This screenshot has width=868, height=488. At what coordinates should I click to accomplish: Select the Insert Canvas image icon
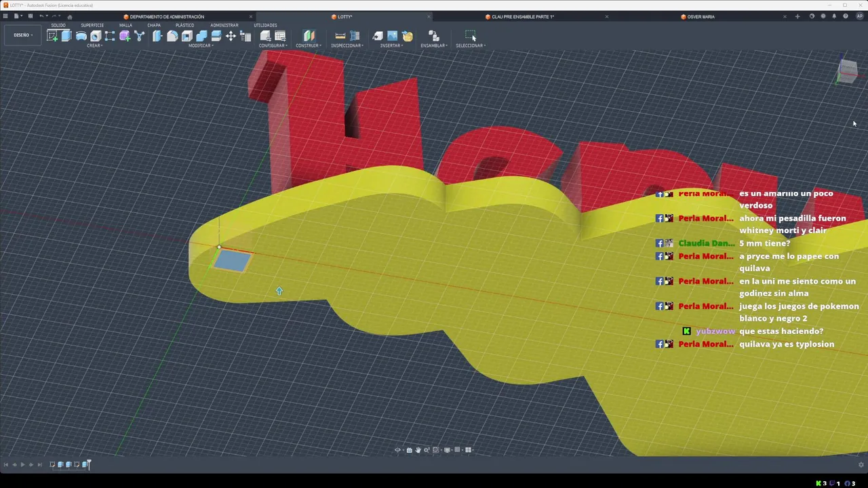tap(393, 36)
